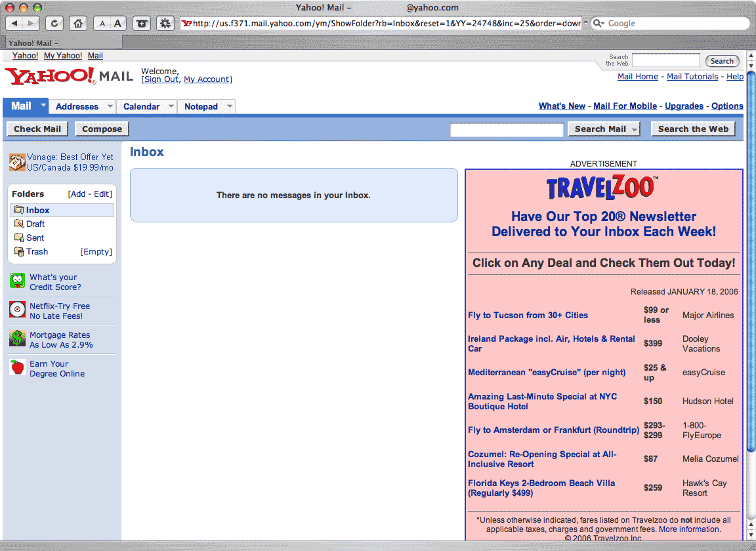Go forward with the browser forward arrow

[x=31, y=23]
